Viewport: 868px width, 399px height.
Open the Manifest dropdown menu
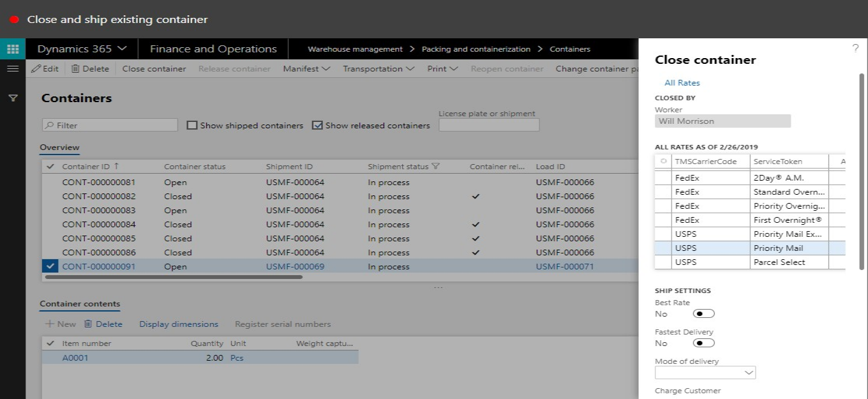(306, 69)
